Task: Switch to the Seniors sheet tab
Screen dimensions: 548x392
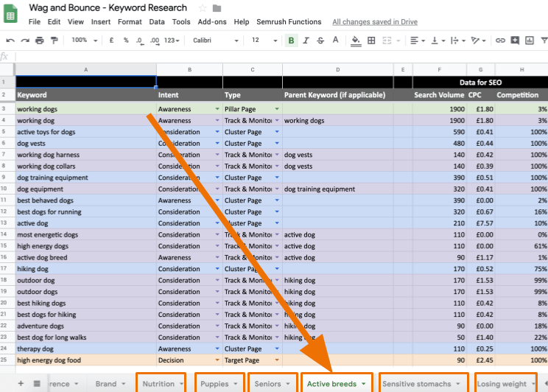Action: (267, 384)
